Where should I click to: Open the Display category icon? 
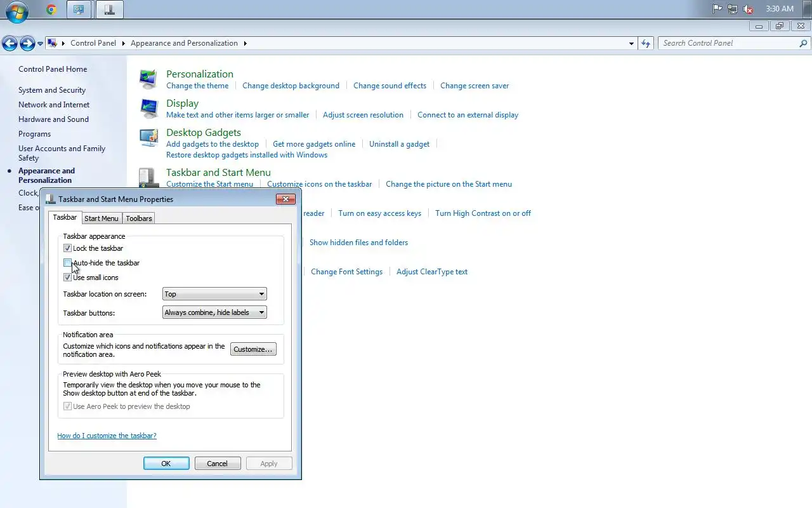[x=149, y=108]
